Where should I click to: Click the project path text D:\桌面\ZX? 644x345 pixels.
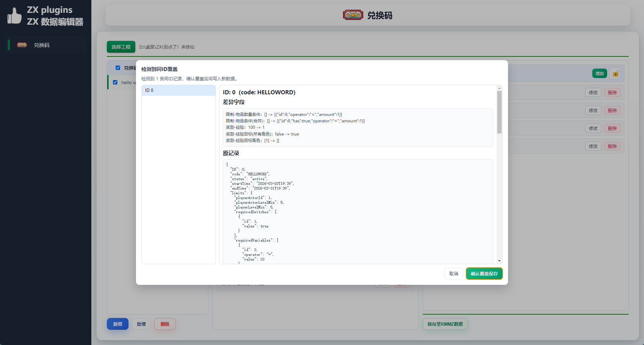click(x=167, y=47)
